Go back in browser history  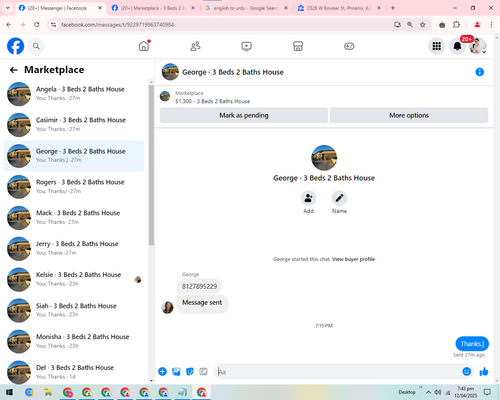pyautogui.click(x=9, y=24)
